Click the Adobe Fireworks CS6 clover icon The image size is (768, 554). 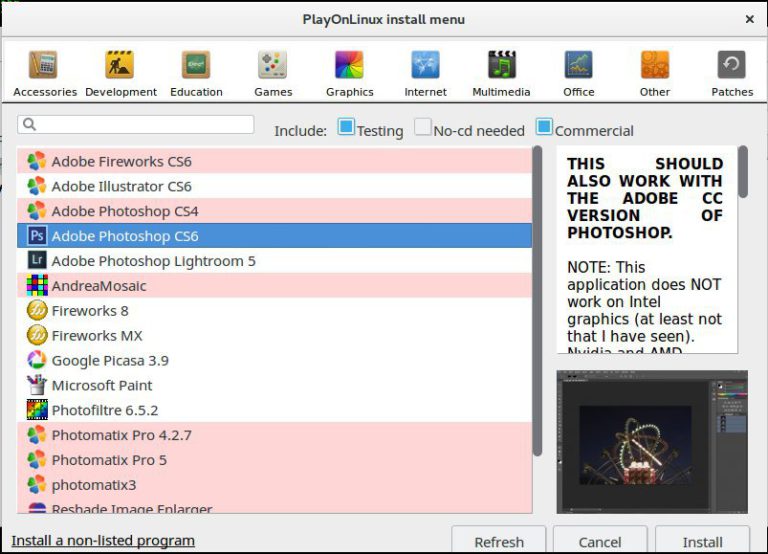pos(37,161)
